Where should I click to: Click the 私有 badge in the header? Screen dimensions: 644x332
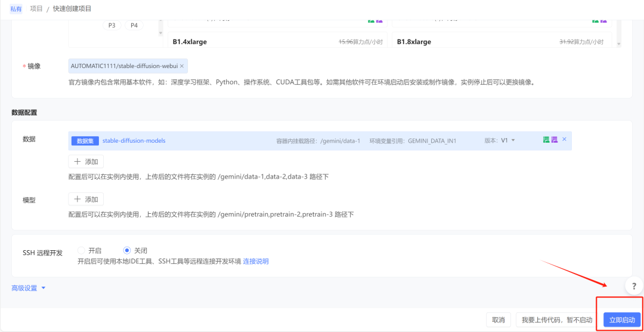[x=16, y=8]
